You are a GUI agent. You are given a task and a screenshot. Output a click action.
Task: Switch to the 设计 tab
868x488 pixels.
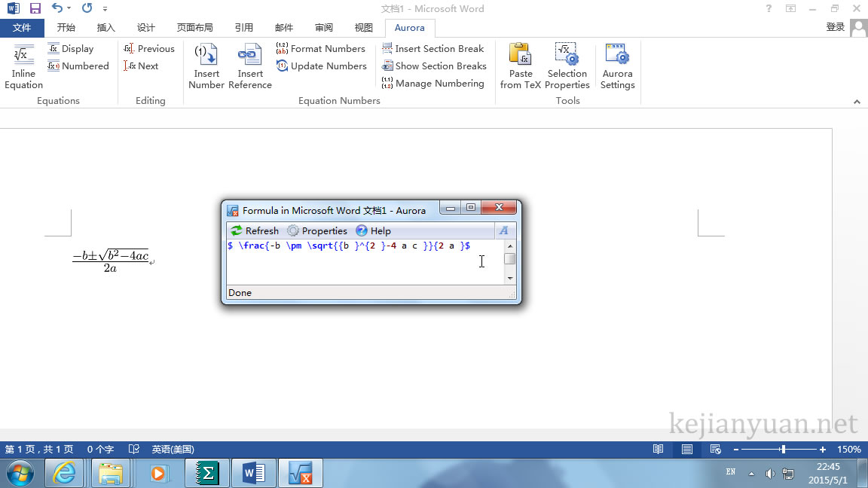click(145, 28)
